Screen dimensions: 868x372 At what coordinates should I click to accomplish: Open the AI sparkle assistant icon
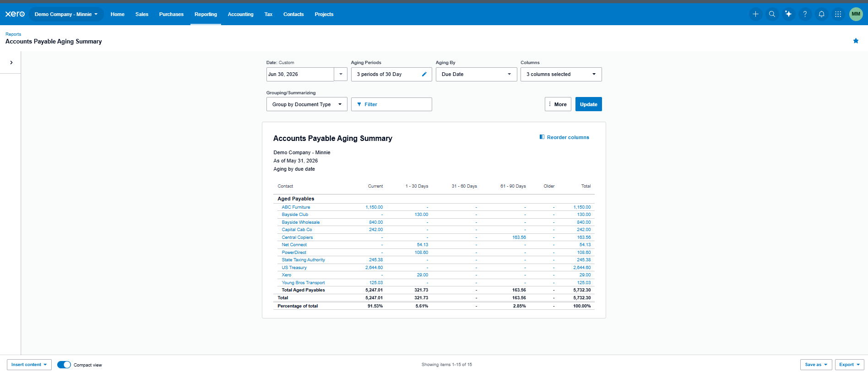[788, 14]
